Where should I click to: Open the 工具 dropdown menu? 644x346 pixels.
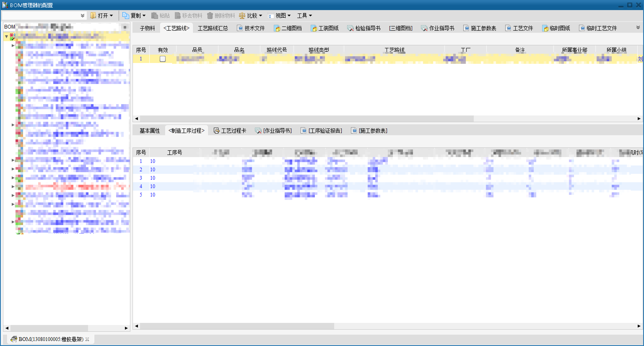pyautogui.click(x=304, y=16)
